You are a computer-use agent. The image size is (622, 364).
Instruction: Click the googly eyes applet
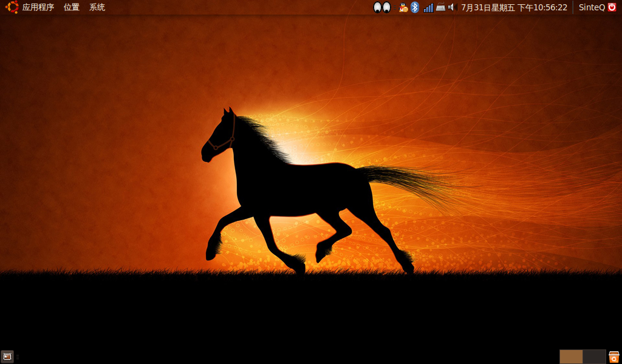[x=382, y=7]
